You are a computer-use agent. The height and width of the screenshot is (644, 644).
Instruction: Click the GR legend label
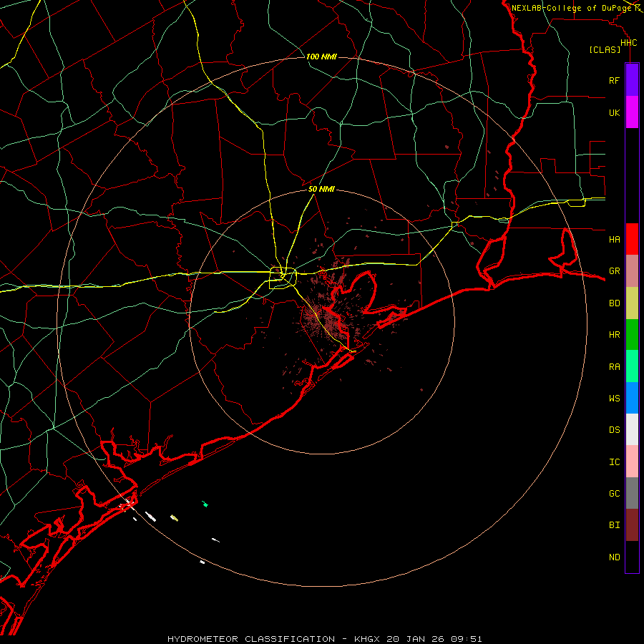point(614,271)
